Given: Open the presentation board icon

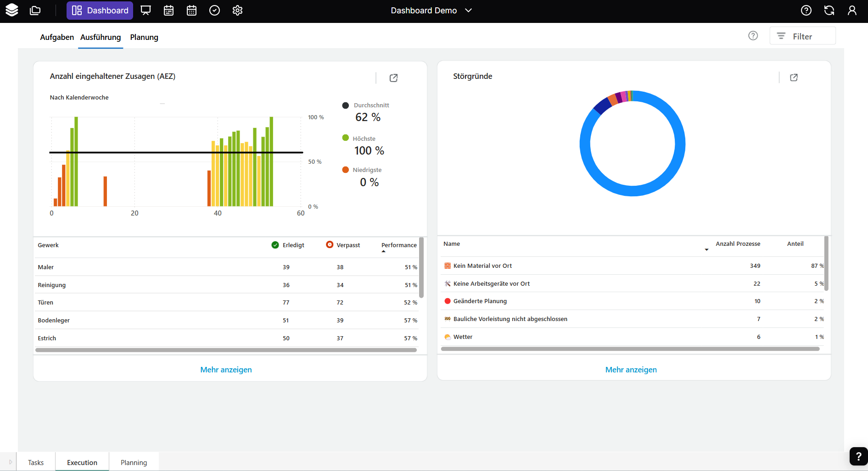Looking at the screenshot, I should [x=146, y=11].
